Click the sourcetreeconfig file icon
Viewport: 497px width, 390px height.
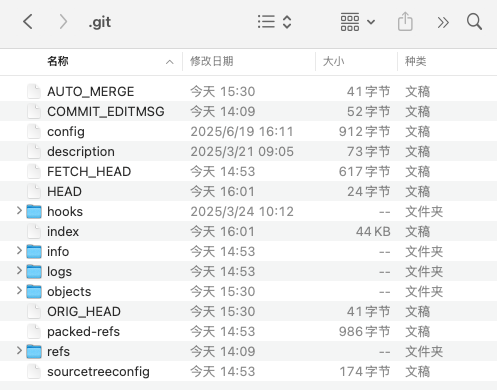[34, 371]
